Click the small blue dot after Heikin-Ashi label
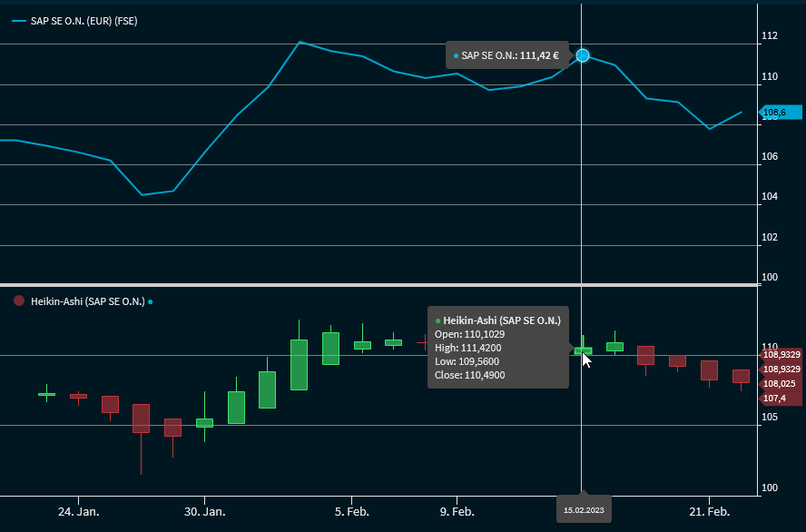This screenshot has width=806, height=532. pyautogui.click(x=151, y=301)
